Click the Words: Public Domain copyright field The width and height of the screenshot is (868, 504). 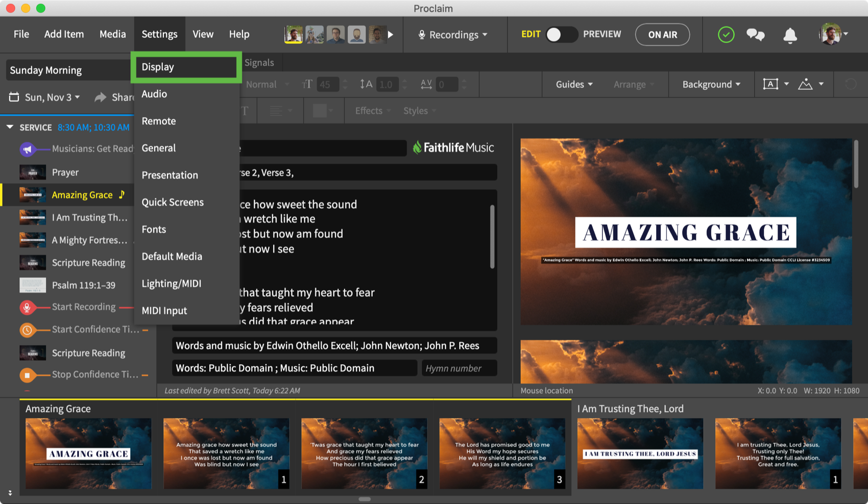(x=295, y=368)
